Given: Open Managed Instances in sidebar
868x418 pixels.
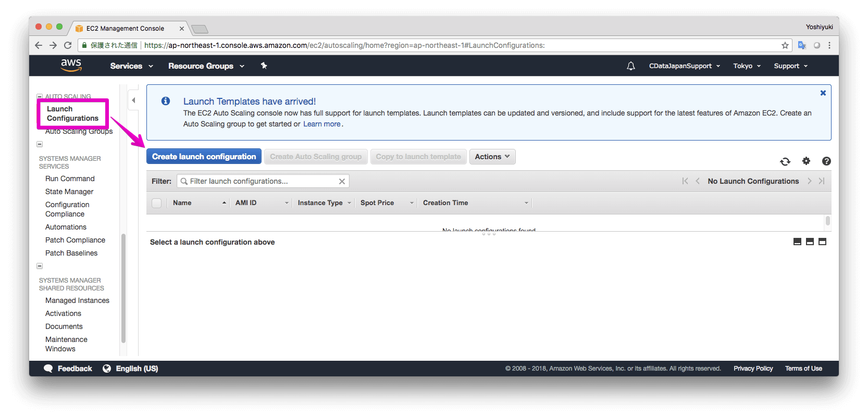Looking at the screenshot, I should tap(77, 300).
